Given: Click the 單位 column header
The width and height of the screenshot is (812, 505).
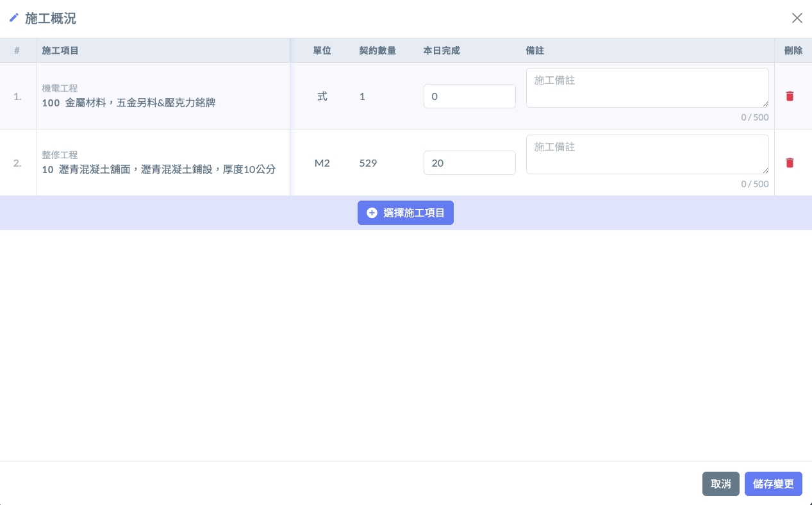Looking at the screenshot, I should pos(322,51).
